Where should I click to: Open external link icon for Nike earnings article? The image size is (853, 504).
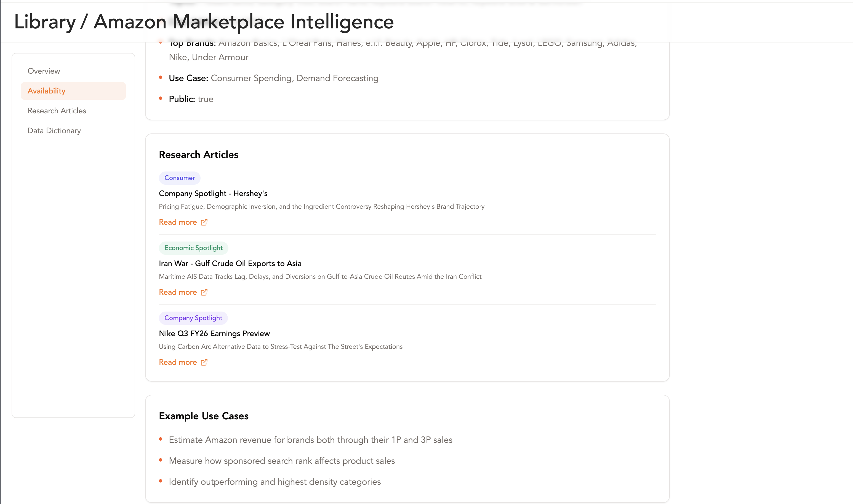[x=204, y=362]
